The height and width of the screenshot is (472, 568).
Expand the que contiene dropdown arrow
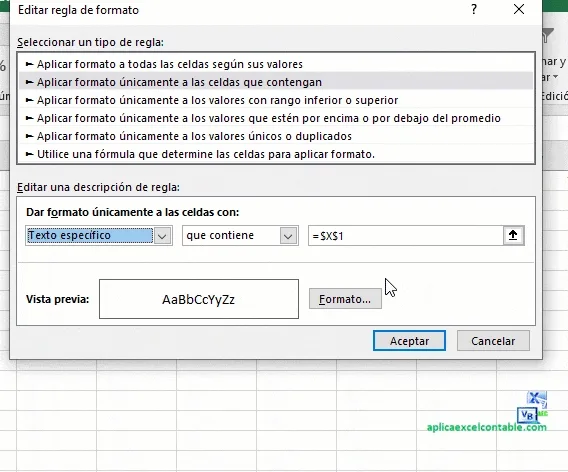pyautogui.click(x=288, y=236)
